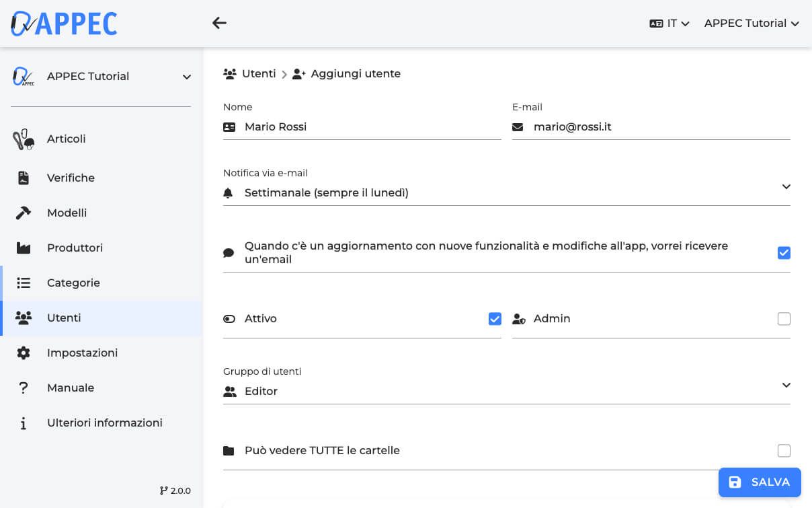The height and width of the screenshot is (508, 812).
Task: Click the SALVA button
Action: [760, 482]
